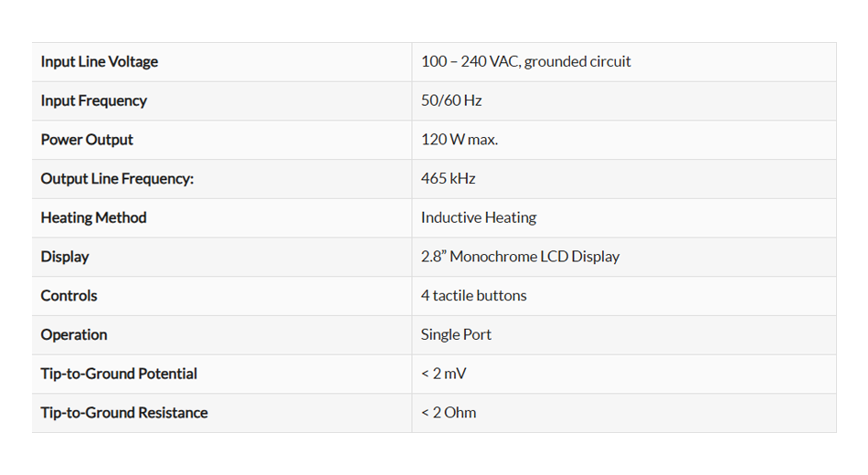868x475 pixels.
Task: Select the Single Port value
Action: [456, 334]
